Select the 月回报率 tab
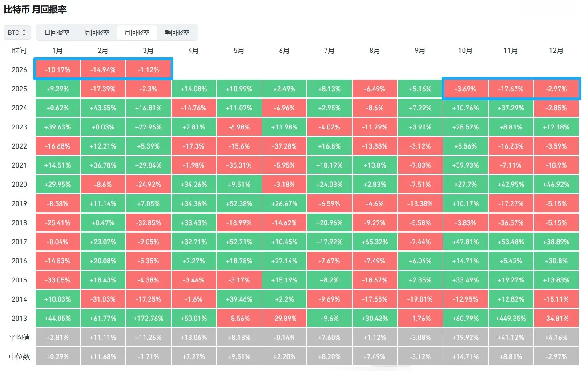This screenshot has height=371, width=588. tap(137, 32)
